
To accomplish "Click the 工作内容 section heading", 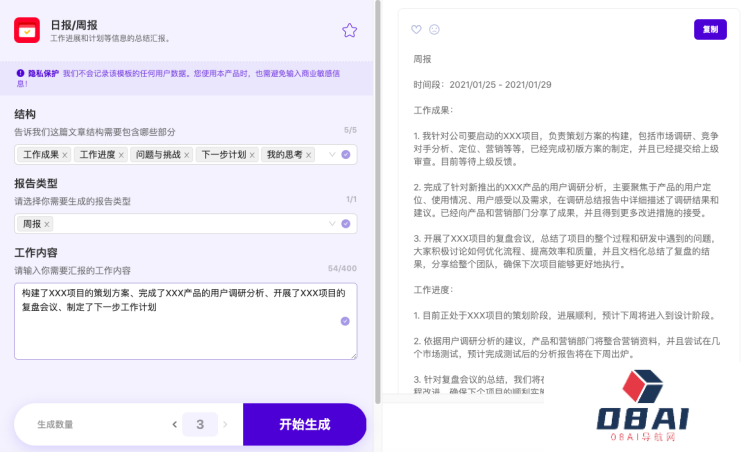I will click(36, 253).
